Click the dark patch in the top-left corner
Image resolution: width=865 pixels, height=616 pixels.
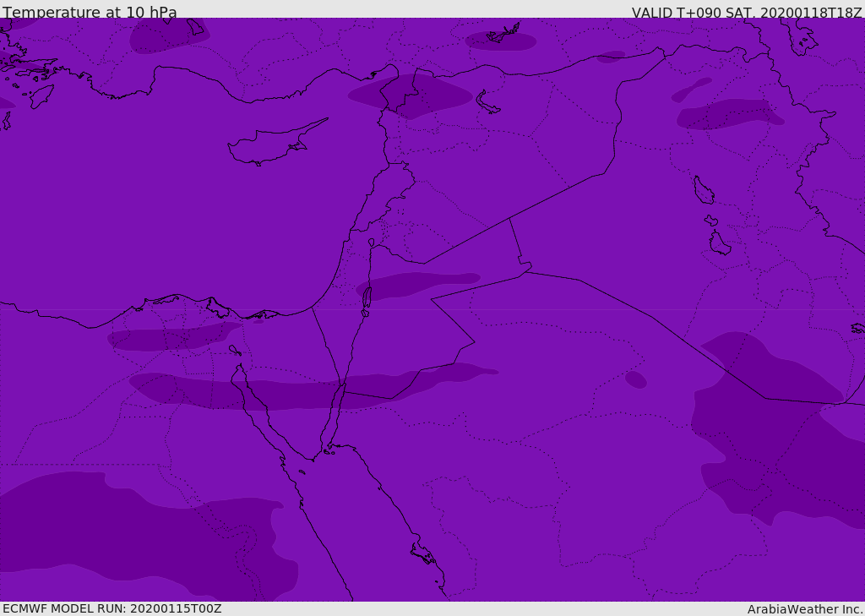[169, 35]
